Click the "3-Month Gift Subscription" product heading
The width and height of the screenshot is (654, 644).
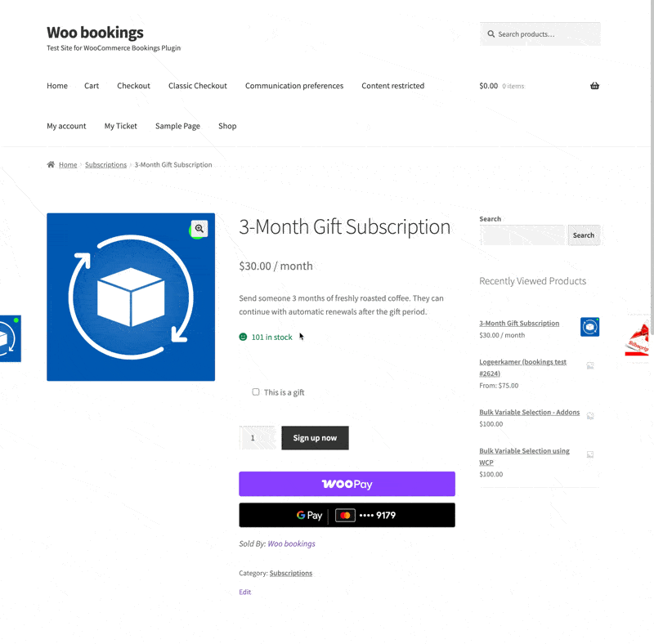(x=344, y=227)
